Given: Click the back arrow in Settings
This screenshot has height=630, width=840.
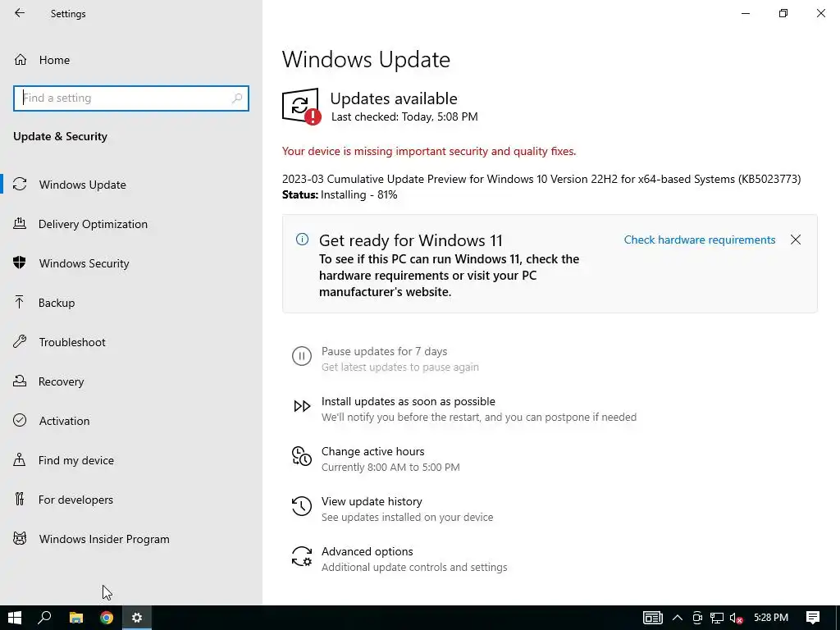Looking at the screenshot, I should [20, 13].
